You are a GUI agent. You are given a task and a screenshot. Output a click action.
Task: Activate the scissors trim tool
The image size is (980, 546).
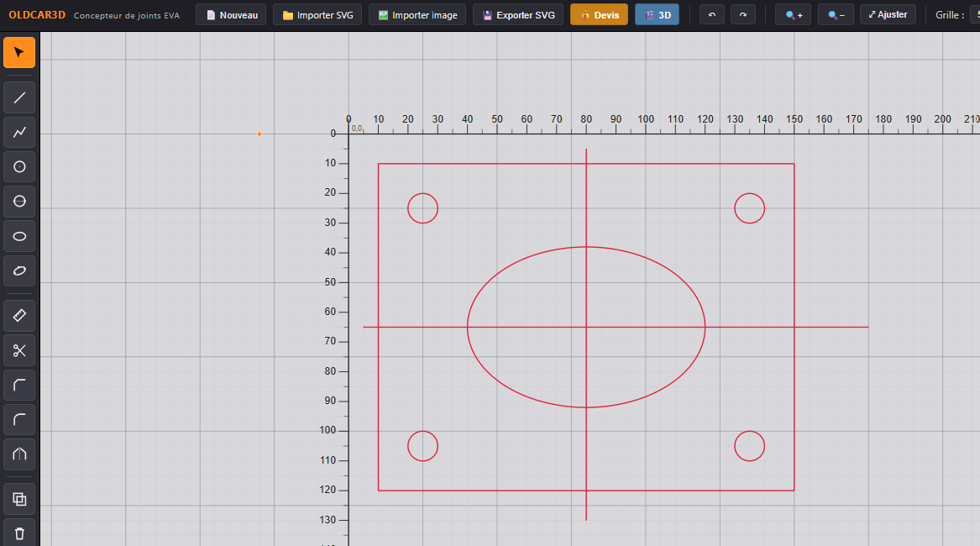pyautogui.click(x=19, y=350)
